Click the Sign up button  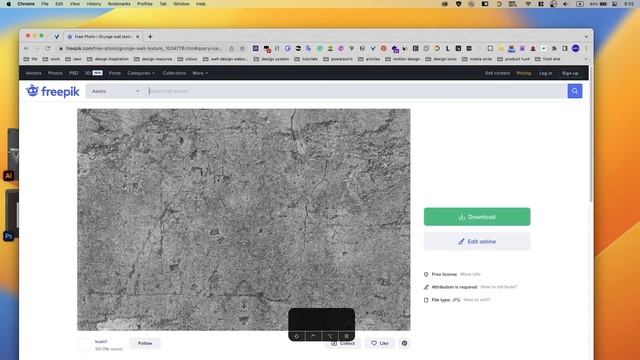570,73
